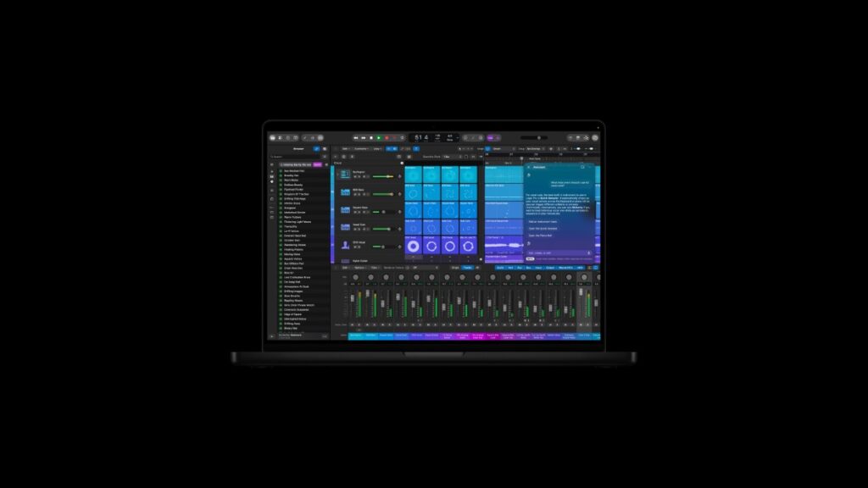This screenshot has width=868, height=488.
Task: Click the loop preview play button at Browser bottom
Action: 272,335
